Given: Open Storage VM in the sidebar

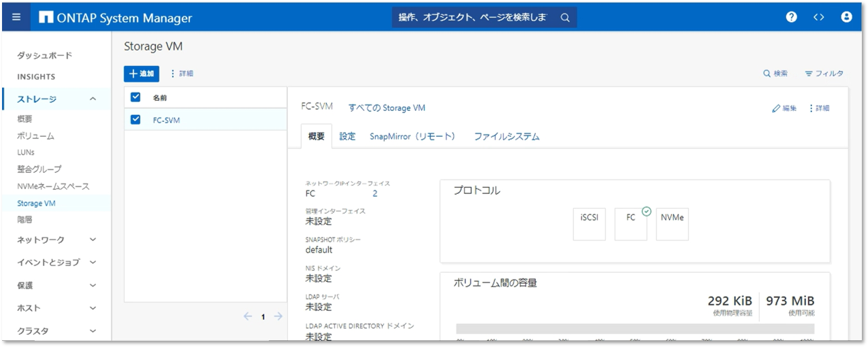Looking at the screenshot, I should [37, 203].
